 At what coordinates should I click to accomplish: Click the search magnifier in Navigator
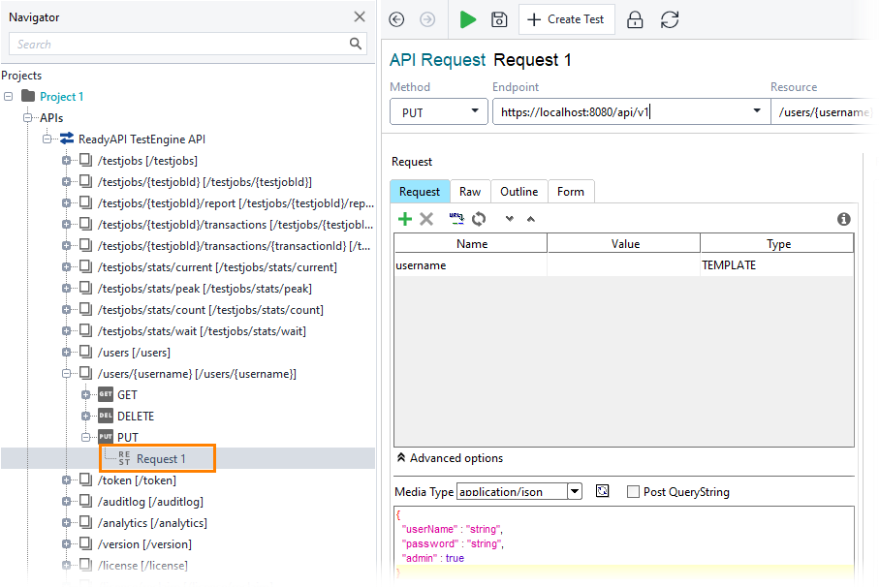click(357, 44)
